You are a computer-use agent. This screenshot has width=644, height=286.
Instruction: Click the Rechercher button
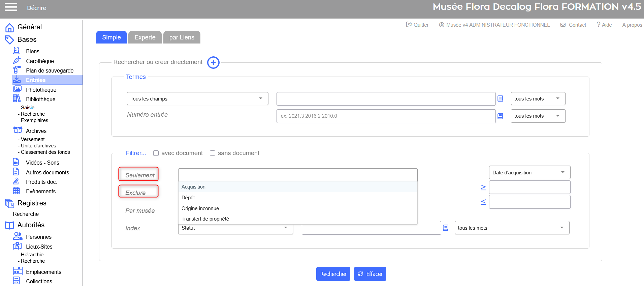[333, 274]
